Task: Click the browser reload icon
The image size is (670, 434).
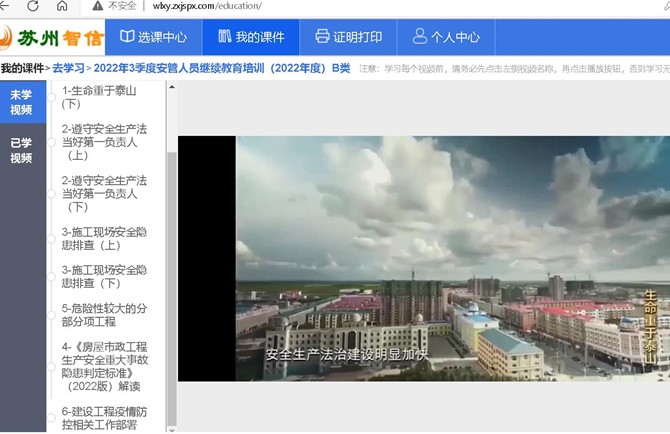Action: pos(33,6)
